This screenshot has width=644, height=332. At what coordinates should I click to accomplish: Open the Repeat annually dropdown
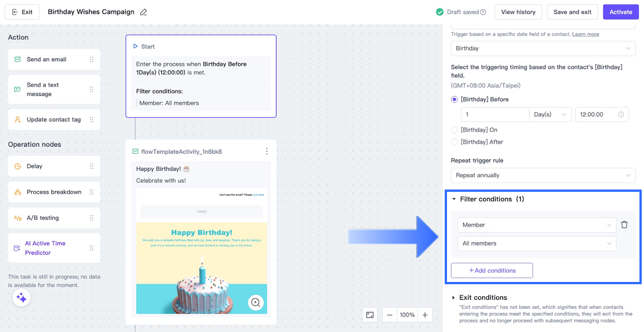click(x=543, y=175)
